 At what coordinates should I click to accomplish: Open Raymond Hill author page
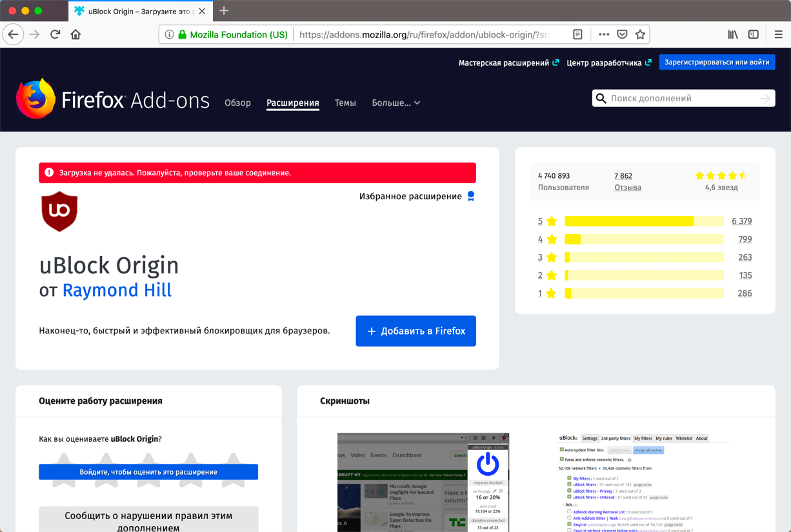coord(117,290)
